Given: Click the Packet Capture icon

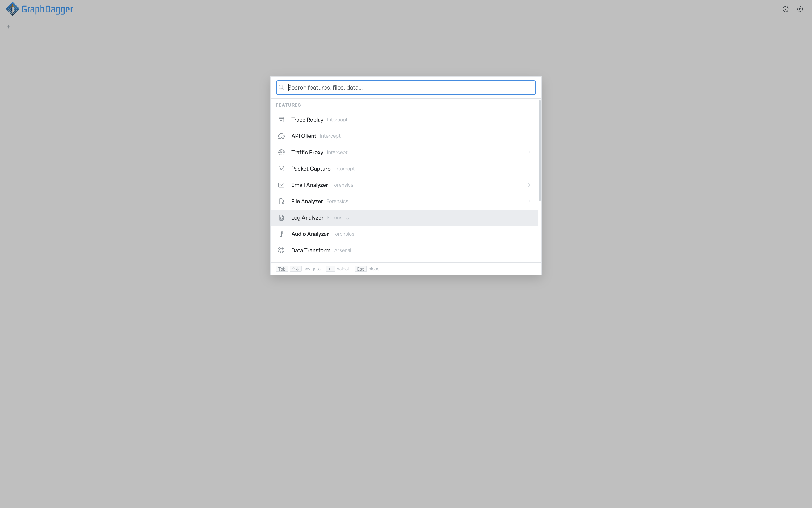Looking at the screenshot, I should 282,169.
